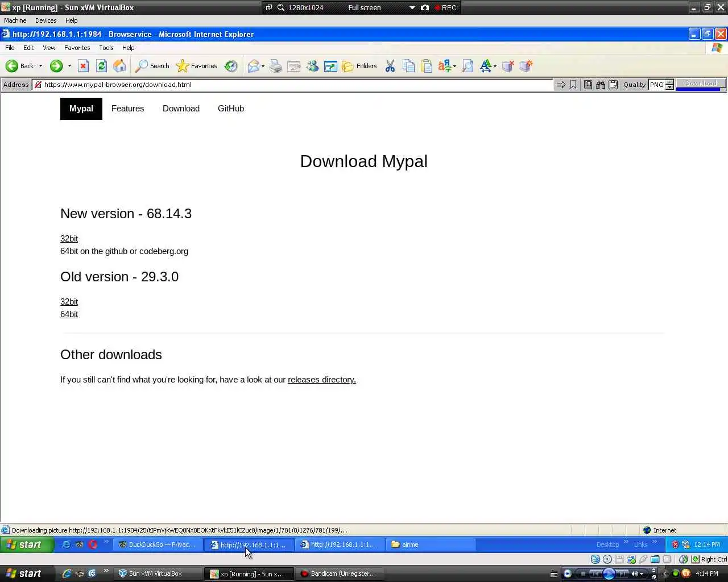Click the Encoding language icon
Screen dimensions: 728x582
(x=445, y=66)
